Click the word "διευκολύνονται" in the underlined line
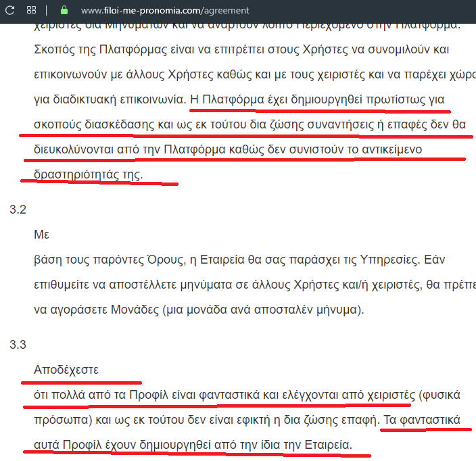This screenshot has height=461, width=476. [74, 149]
